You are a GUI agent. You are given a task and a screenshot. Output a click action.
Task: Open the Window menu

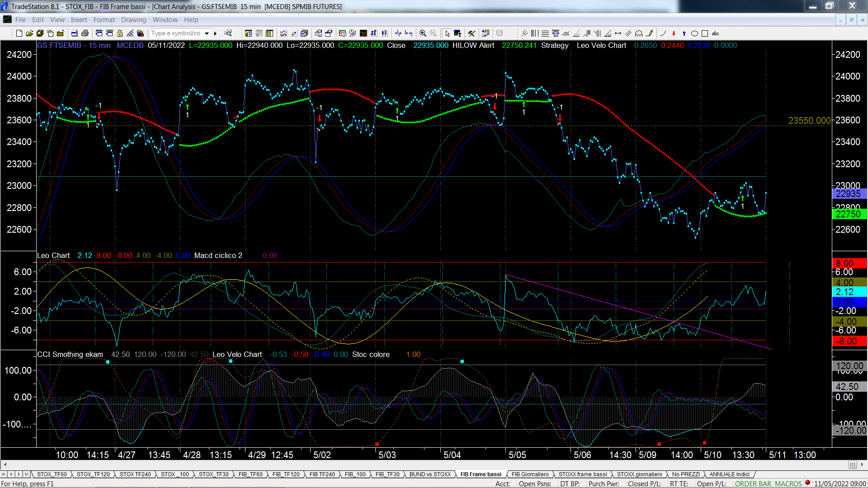tap(165, 20)
